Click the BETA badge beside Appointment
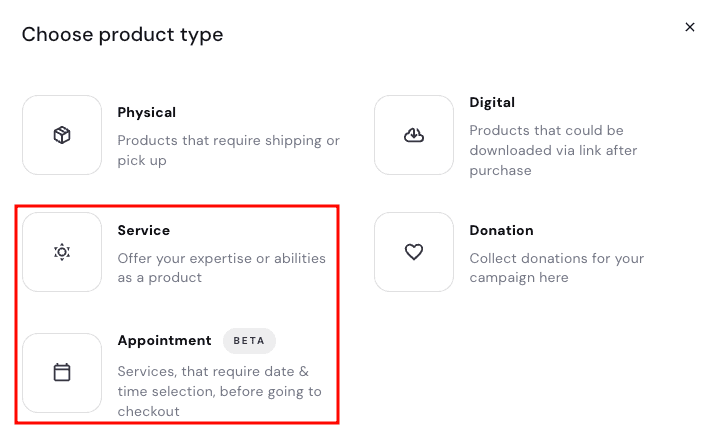Image resolution: width=714 pixels, height=441 pixels. tap(249, 340)
